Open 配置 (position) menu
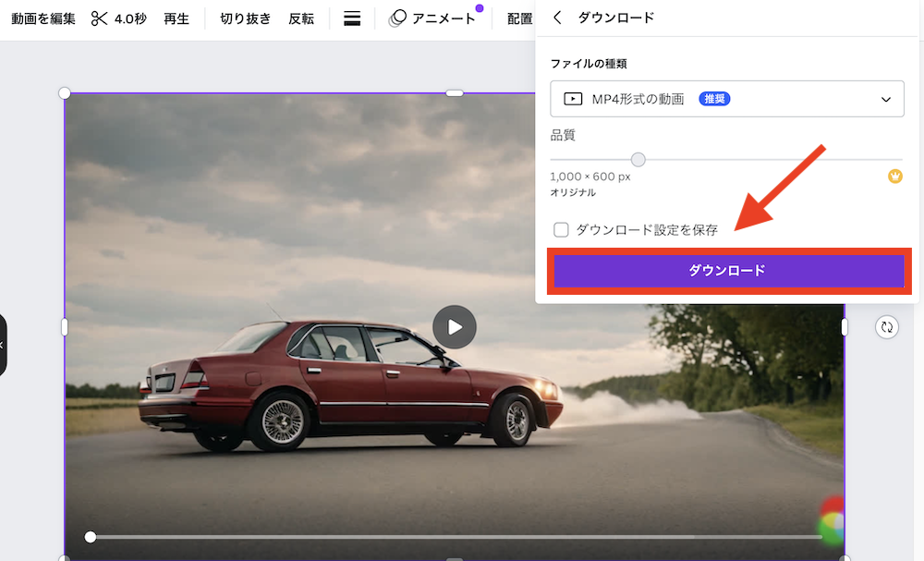The image size is (924, 561). tap(519, 18)
